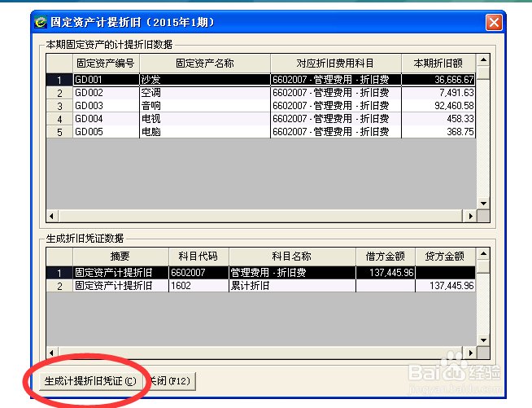Click the account code cell 1602
This screenshot has width=532, height=408.
coord(198,286)
